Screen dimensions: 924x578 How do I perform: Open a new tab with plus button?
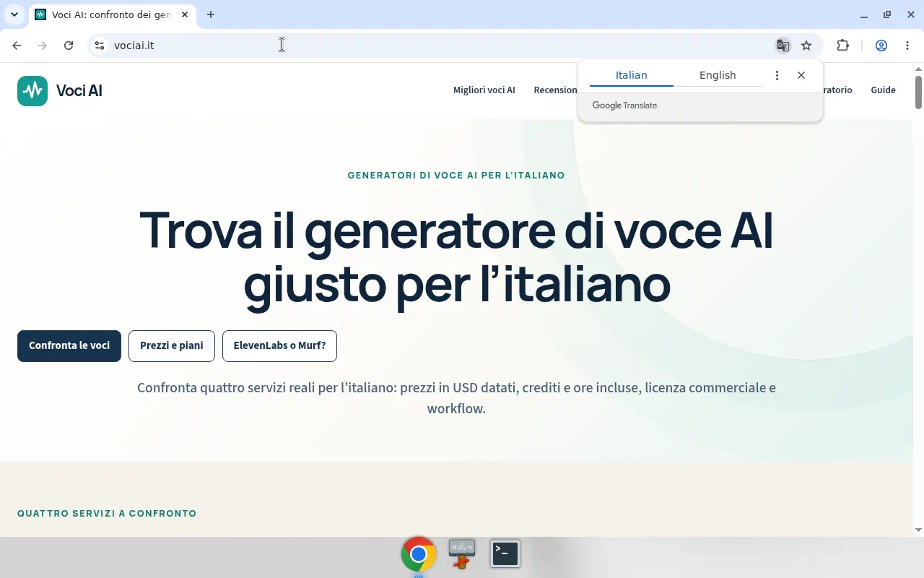tap(211, 14)
